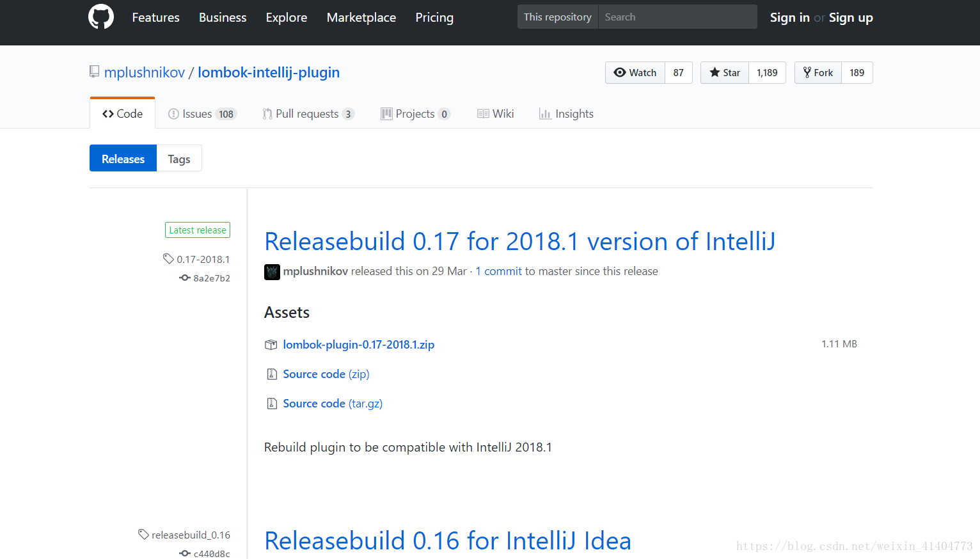Image resolution: width=980 pixels, height=559 pixels.
Task: Open commit c440d8c
Action: [212, 554]
